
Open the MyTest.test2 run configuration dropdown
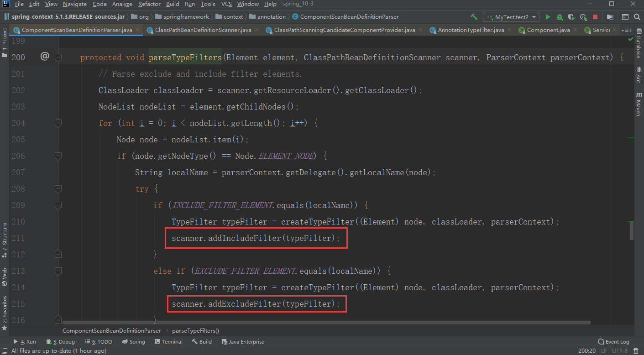click(511, 17)
